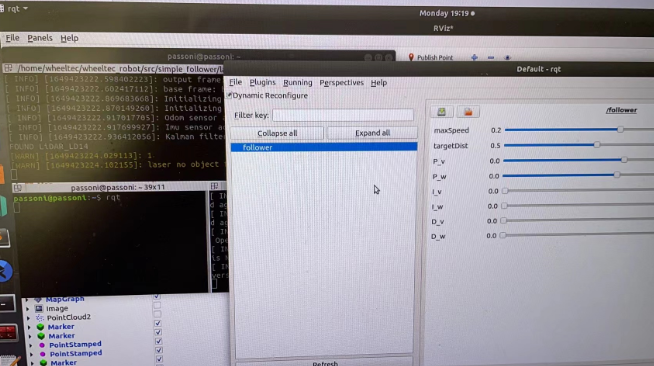Screen dimensions: 654x366
Task: Open the Help menu in RViz window
Action: pyautogui.click(x=69, y=38)
